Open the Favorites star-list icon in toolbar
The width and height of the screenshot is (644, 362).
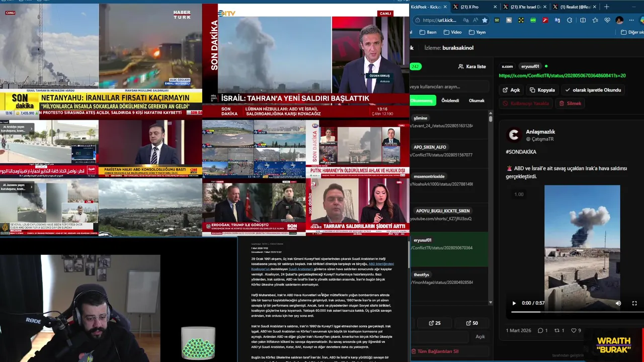click(x=595, y=20)
